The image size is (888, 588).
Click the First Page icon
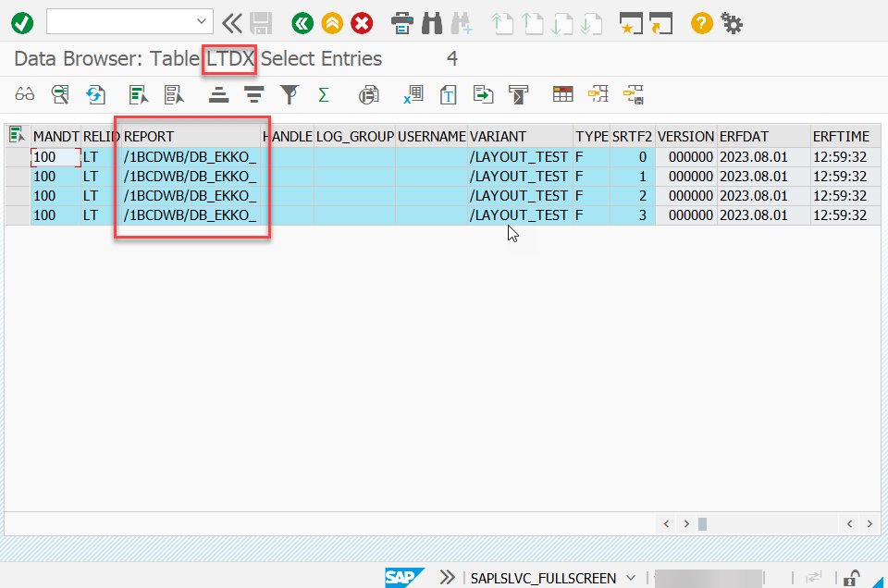click(x=501, y=23)
